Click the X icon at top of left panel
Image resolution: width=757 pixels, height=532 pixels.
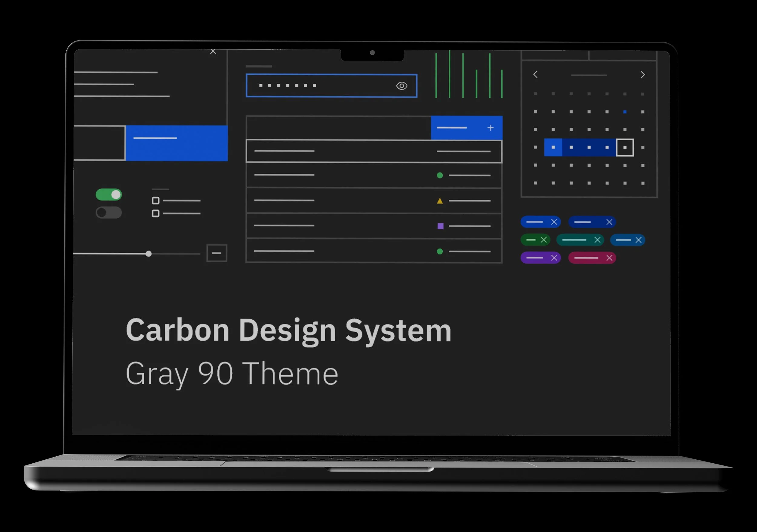click(x=213, y=52)
